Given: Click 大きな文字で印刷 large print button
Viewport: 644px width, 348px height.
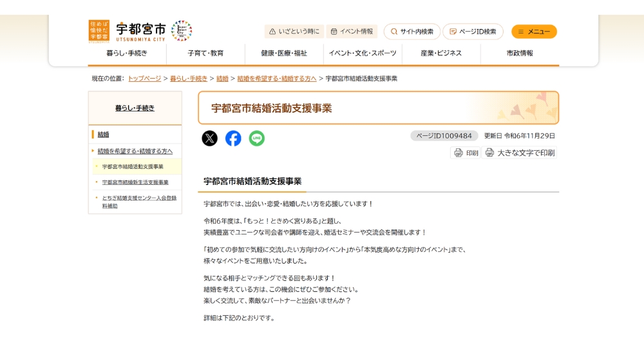Looking at the screenshot, I should (520, 153).
